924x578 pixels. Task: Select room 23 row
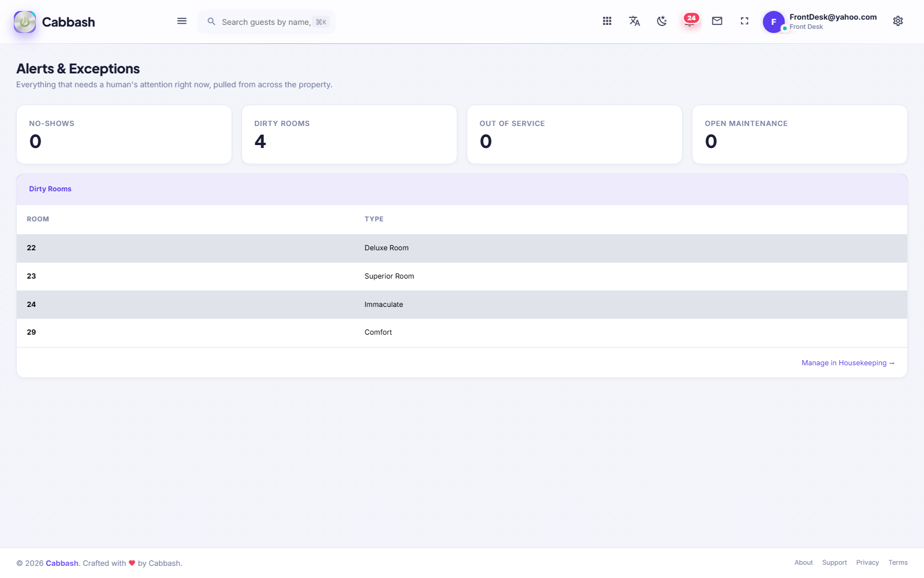click(x=462, y=276)
